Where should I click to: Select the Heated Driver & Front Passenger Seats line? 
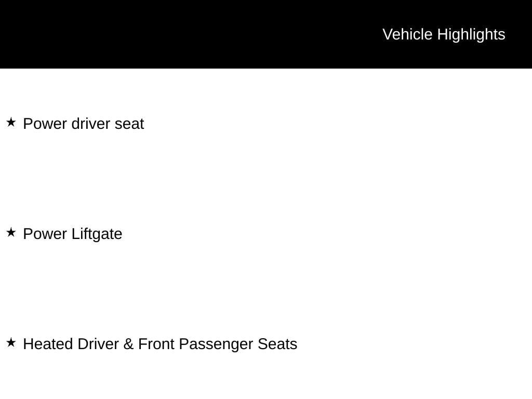pos(160,344)
